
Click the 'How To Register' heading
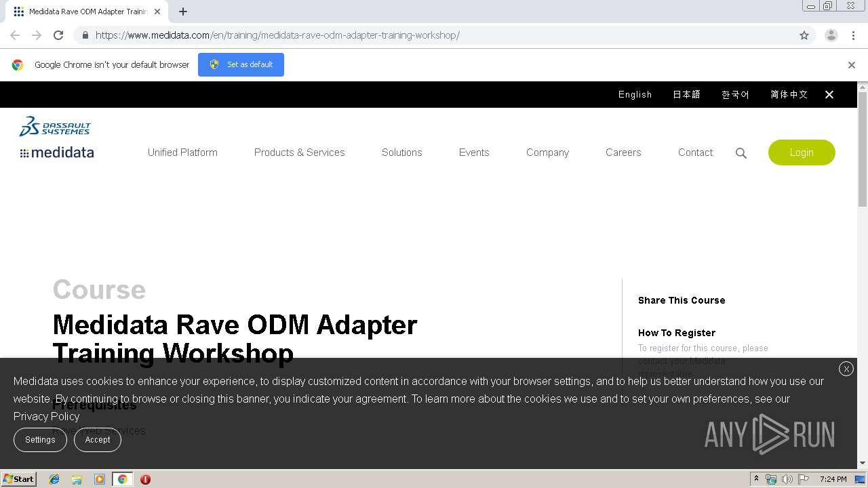(x=677, y=333)
